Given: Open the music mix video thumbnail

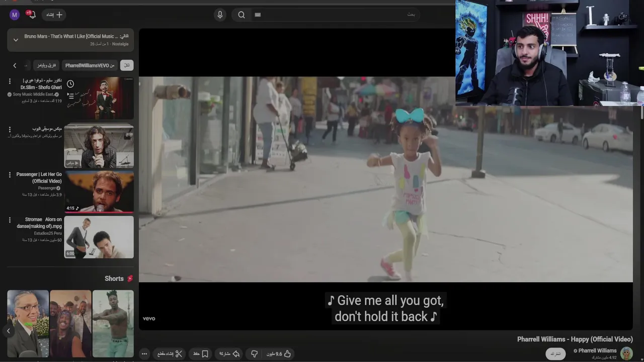Looking at the screenshot, I should coord(99,146).
